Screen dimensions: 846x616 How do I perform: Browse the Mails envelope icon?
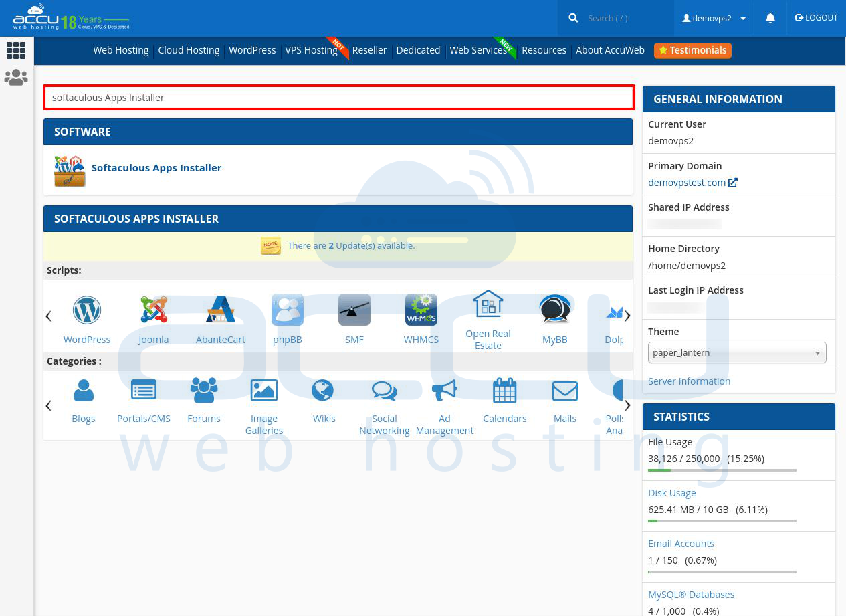pyautogui.click(x=565, y=391)
